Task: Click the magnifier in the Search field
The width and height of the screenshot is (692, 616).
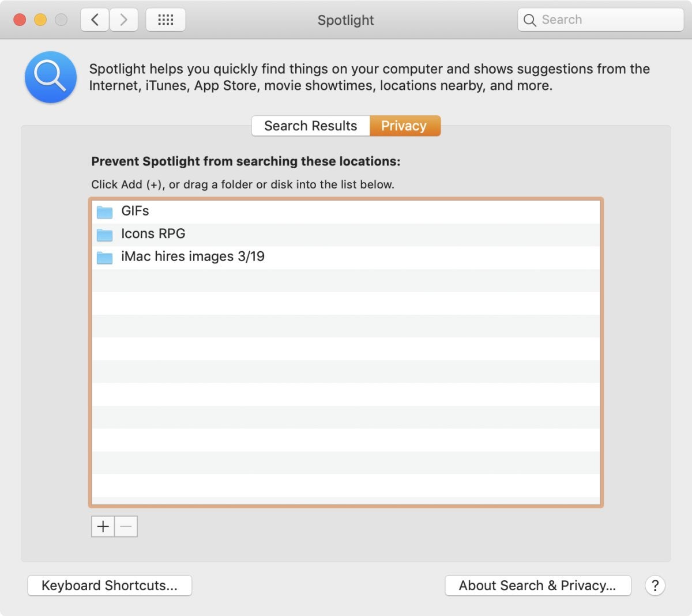Action: coord(529,20)
